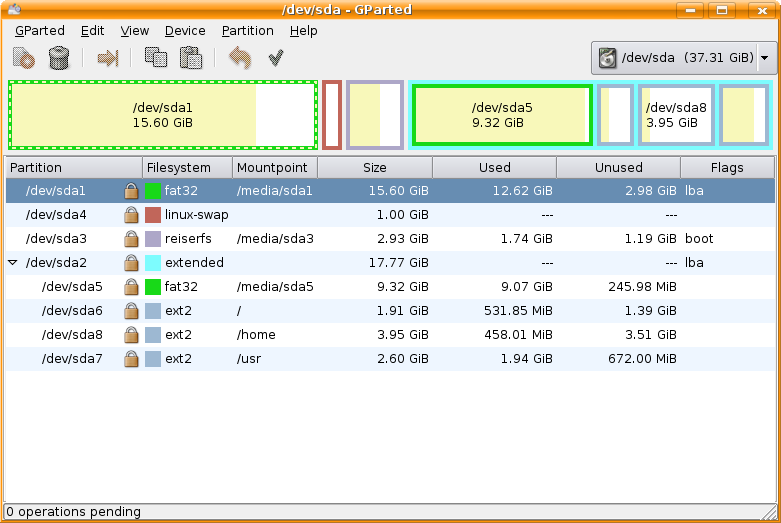
Task: Click the Mountpoint column header
Action: pos(272,168)
